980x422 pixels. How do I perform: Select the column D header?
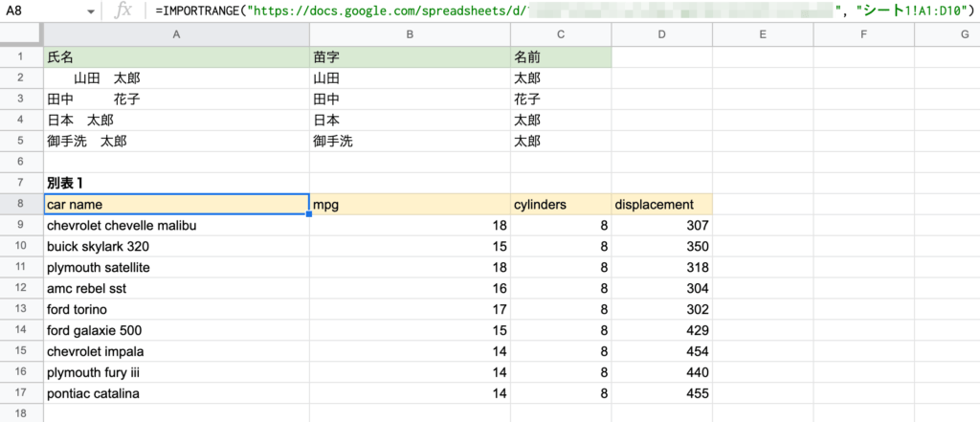661,35
